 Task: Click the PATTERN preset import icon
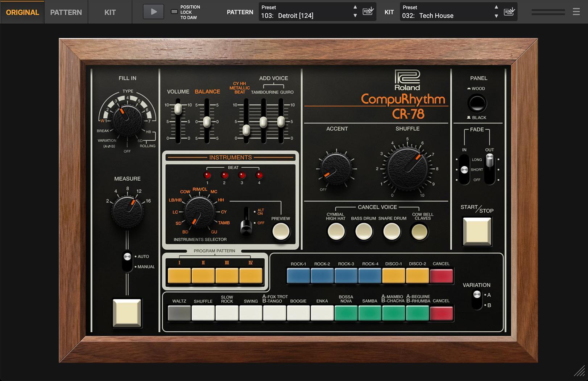click(368, 11)
